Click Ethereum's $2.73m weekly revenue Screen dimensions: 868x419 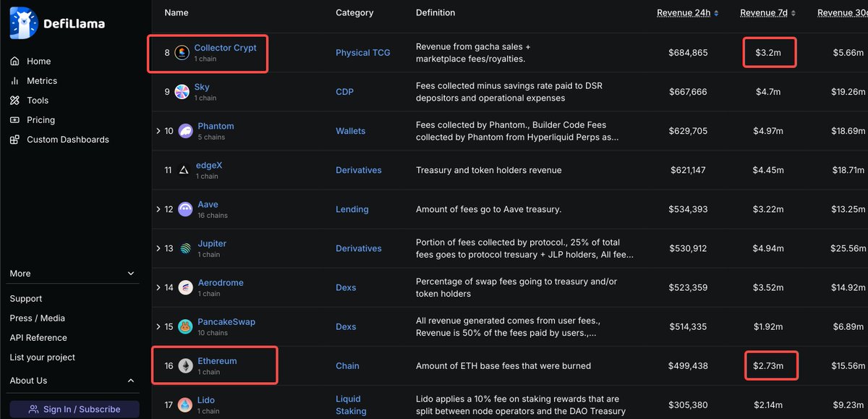(769, 365)
